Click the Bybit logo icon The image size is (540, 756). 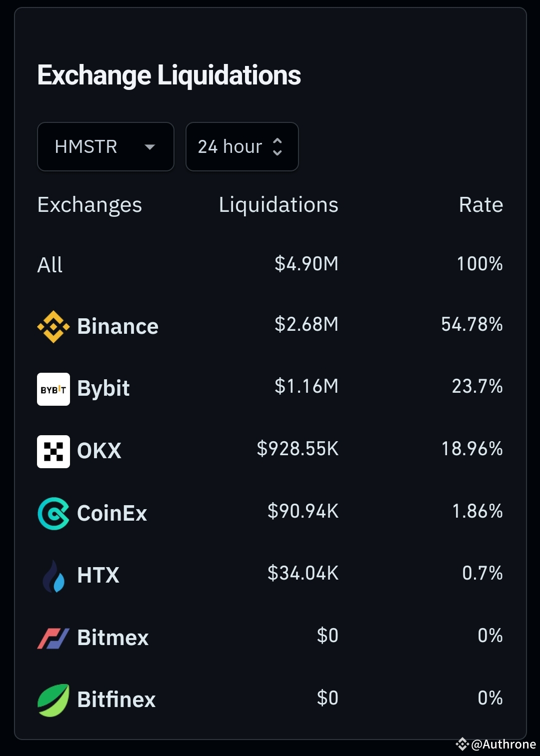click(x=53, y=389)
